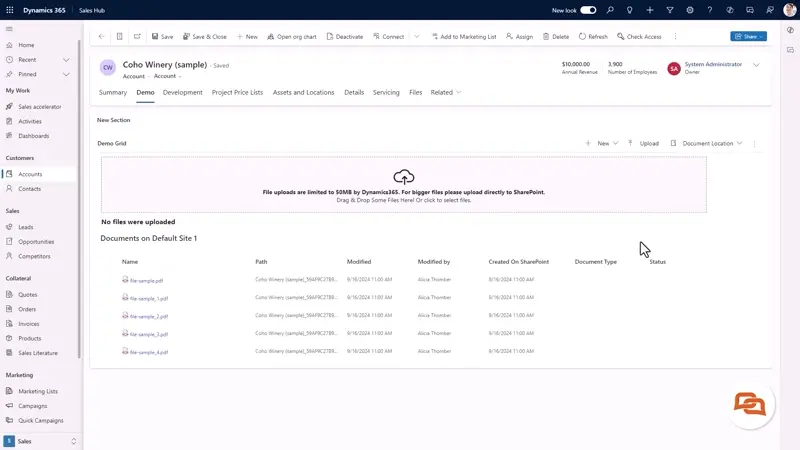
Task: Open Assets and Locations tab
Action: (x=304, y=92)
